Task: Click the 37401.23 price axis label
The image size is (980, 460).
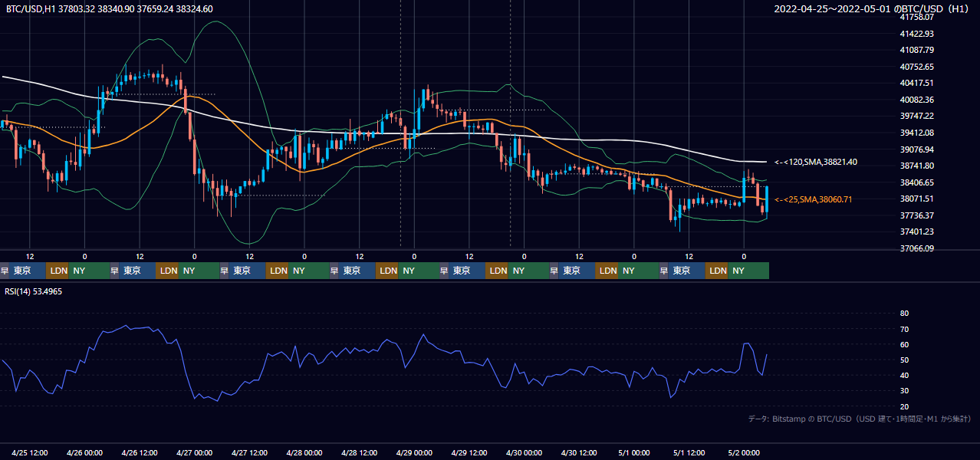Action: 916,232
